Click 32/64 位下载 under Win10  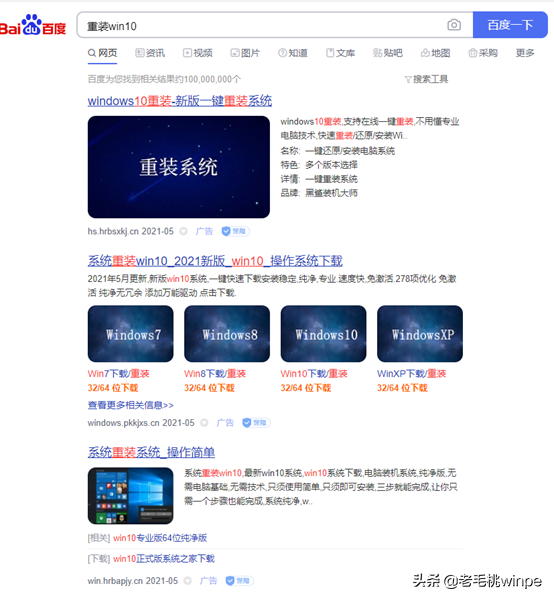tap(306, 388)
